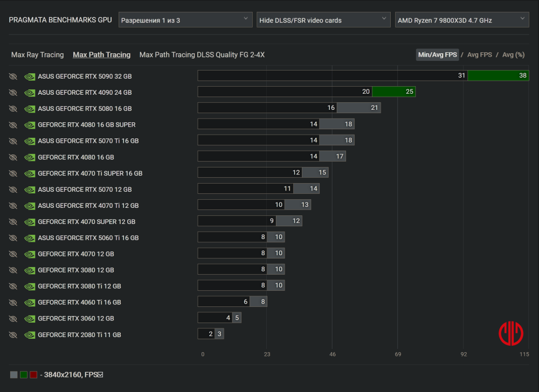Click NVIDIA logo beside RTX 4080 16 GB SUPER
The height and width of the screenshot is (392, 539).
[30, 125]
